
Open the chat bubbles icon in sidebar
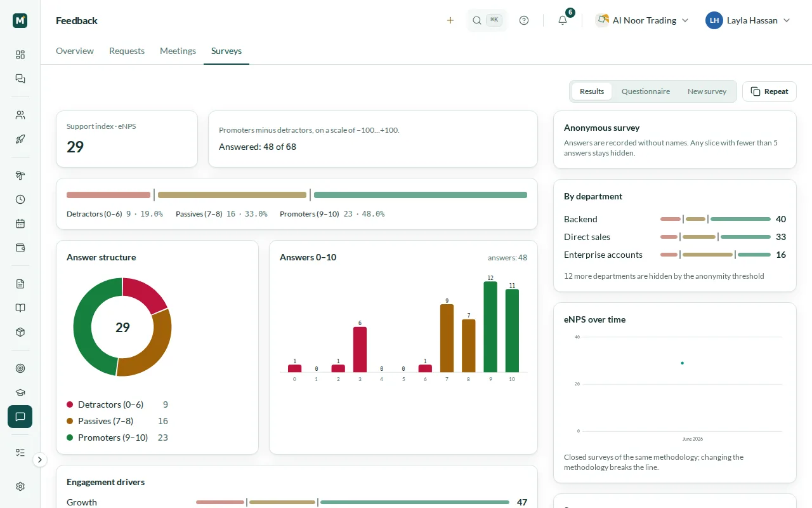(20, 79)
